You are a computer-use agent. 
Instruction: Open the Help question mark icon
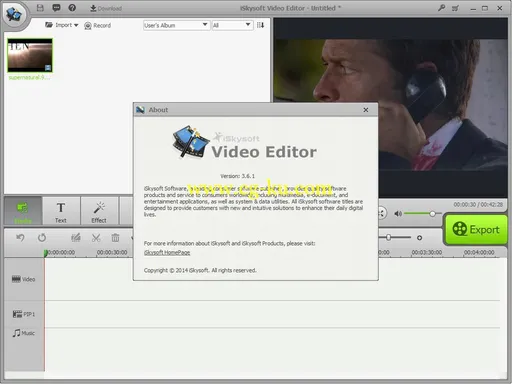pyautogui.click(x=72, y=8)
